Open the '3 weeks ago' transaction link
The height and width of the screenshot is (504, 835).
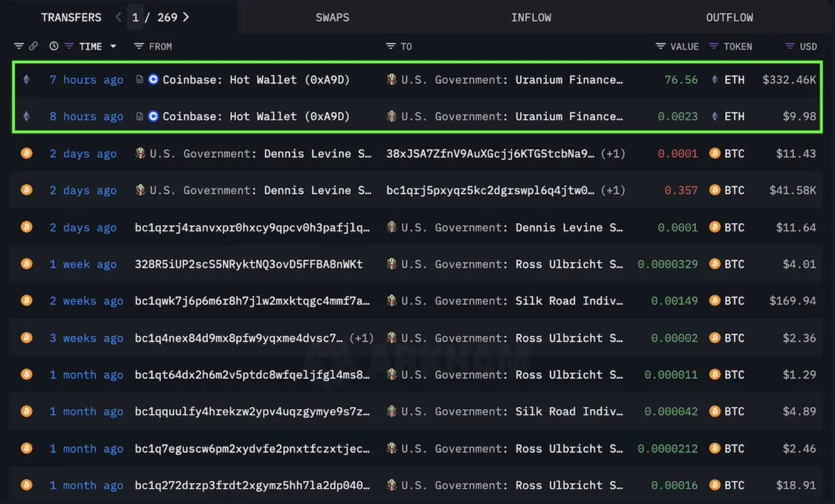(86, 338)
